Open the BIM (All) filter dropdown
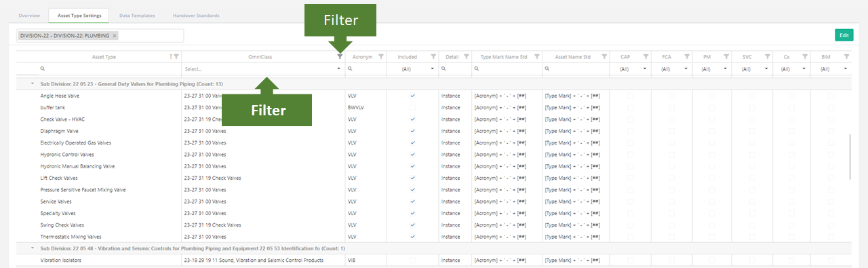868x268 pixels. coord(831,69)
